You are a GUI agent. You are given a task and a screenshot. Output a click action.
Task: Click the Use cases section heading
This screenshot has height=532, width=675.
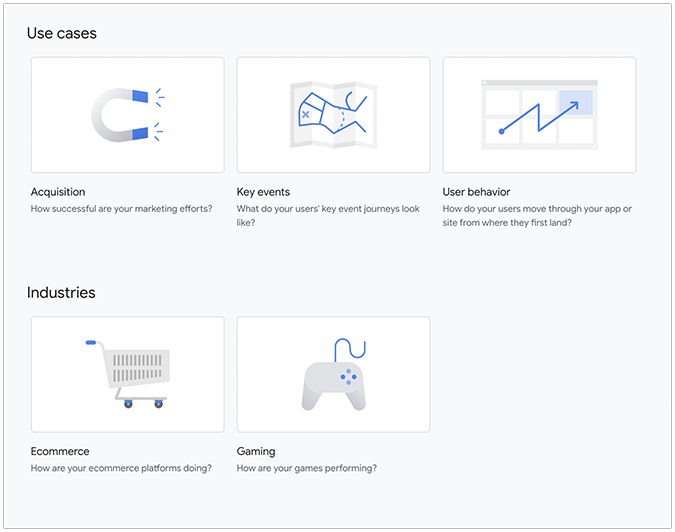(x=62, y=33)
